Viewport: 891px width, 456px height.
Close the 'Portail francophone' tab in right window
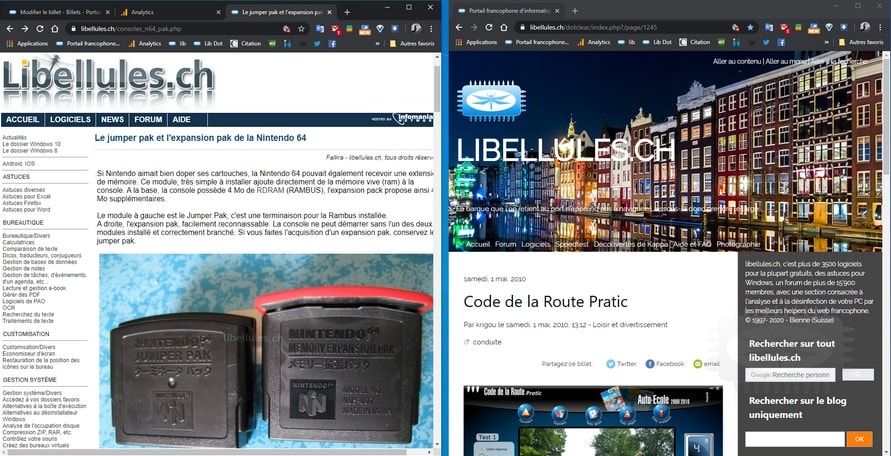pos(557,11)
